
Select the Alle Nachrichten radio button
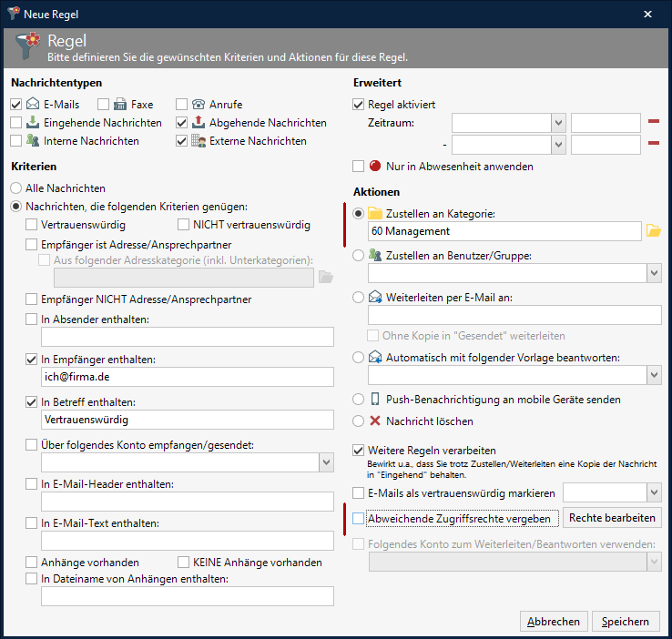click(15, 188)
